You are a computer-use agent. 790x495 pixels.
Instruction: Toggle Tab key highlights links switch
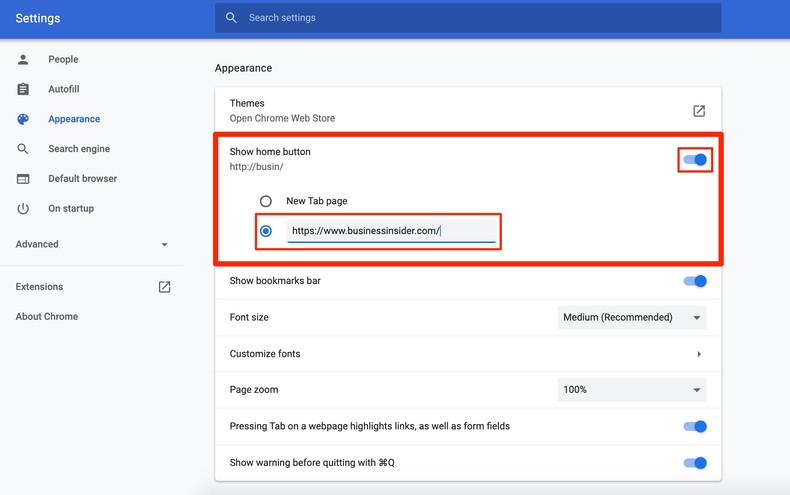tap(695, 426)
